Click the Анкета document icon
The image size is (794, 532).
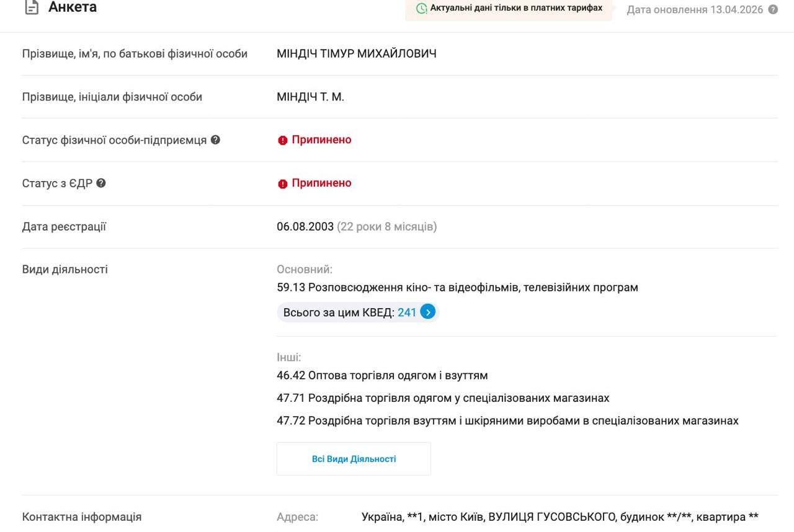pos(31,8)
